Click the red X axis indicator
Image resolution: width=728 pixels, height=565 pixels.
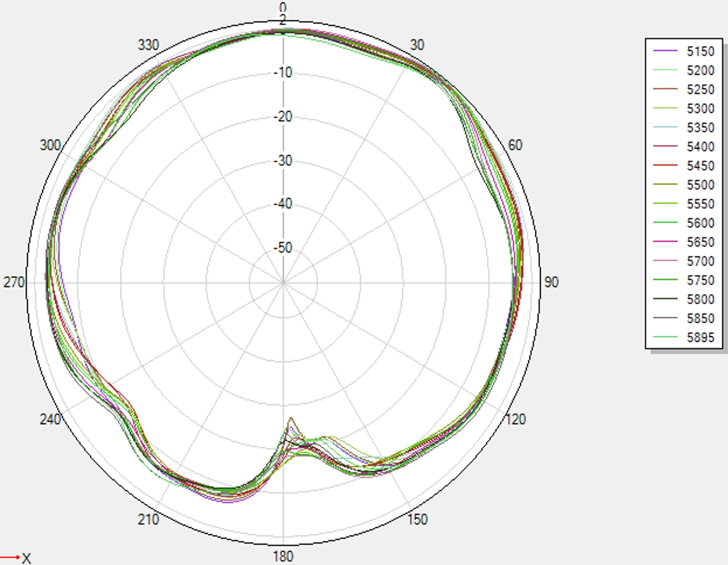(x=16, y=558)
